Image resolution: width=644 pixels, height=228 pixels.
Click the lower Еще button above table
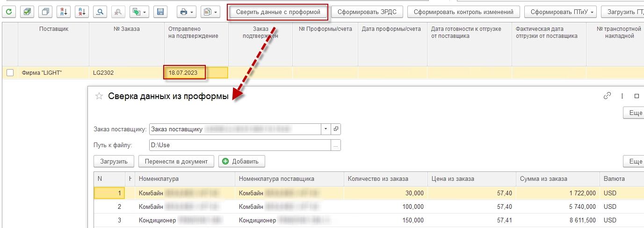[634, 161]
